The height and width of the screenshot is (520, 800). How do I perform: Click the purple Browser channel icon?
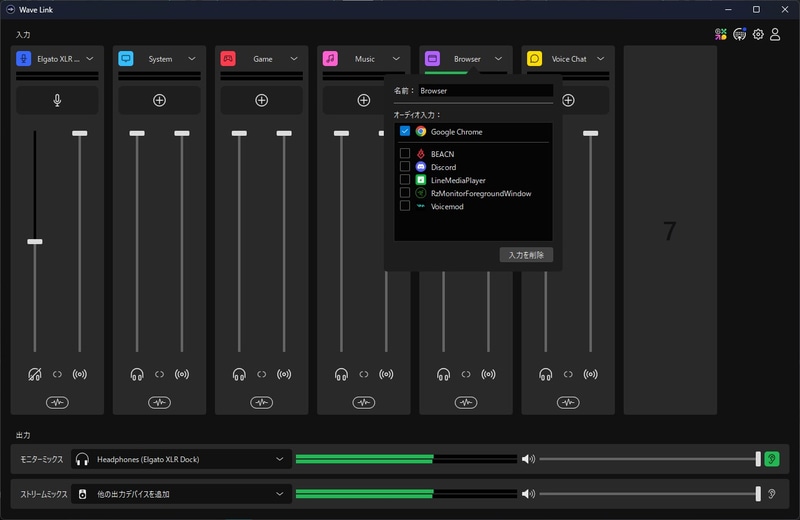pyautogui.click(x=432, y=59)
